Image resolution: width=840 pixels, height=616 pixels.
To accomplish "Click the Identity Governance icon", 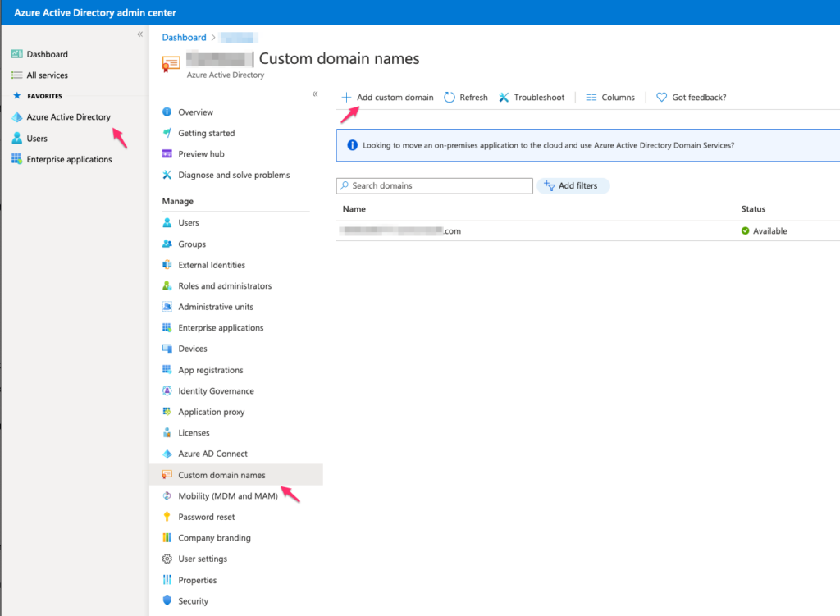I will [167, 390].
